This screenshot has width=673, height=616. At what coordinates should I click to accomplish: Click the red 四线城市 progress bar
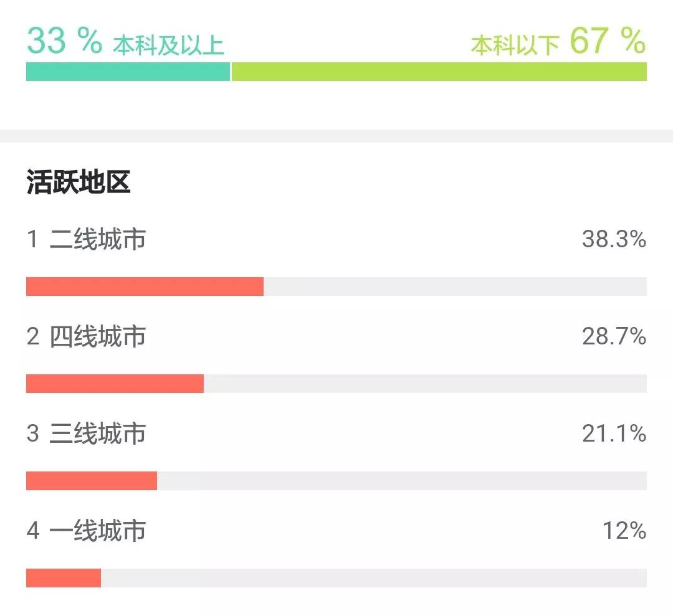pyautogui.click(x=115, y=384)
